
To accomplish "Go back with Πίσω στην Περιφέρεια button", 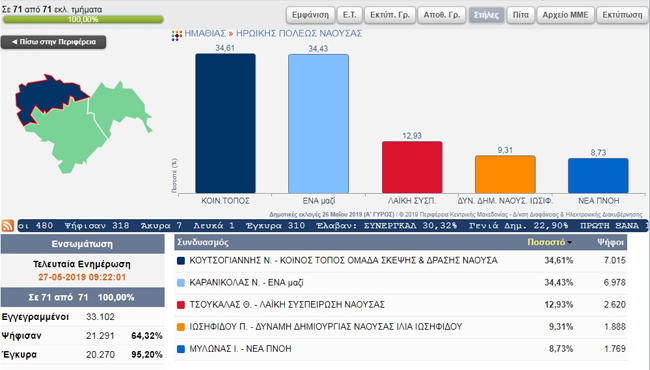I will coord(53,42).
